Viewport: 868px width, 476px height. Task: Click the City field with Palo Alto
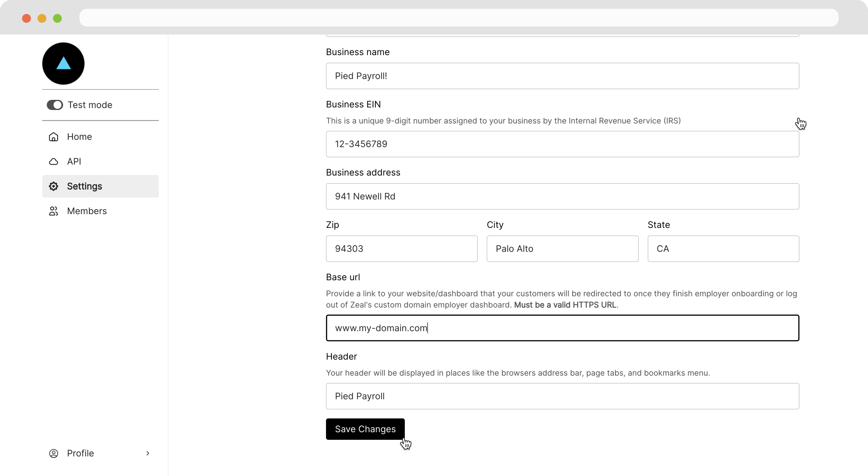(x=562, y=249)
